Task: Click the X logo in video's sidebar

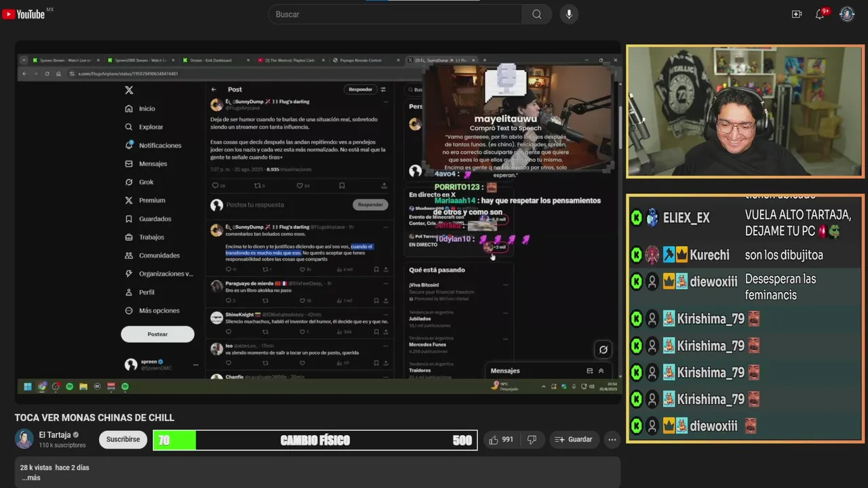Action: click(x=129, y=90)
